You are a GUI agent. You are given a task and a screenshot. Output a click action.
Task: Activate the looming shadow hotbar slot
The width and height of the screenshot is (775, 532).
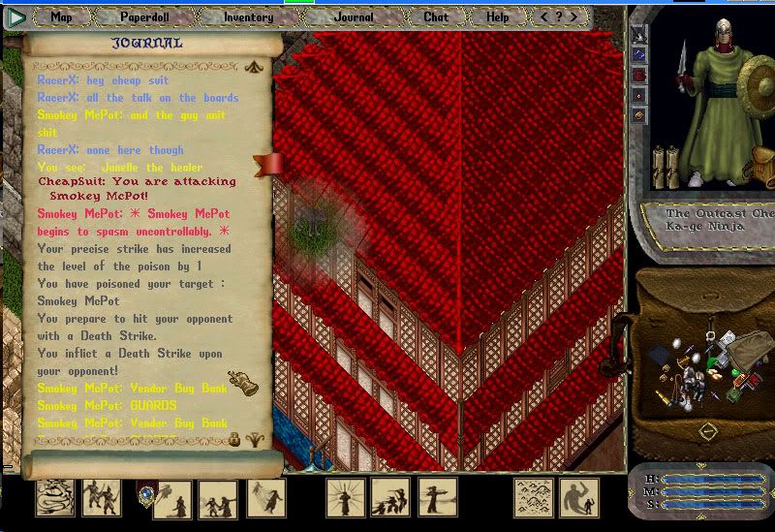click(579, 497)
